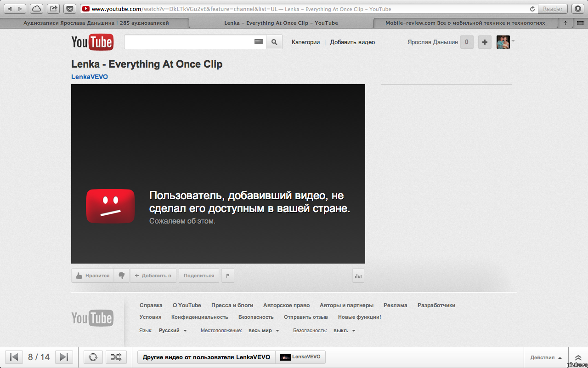Open the Реклама footer link
Viewport: 588px width, 368px height.
point(396,305)
